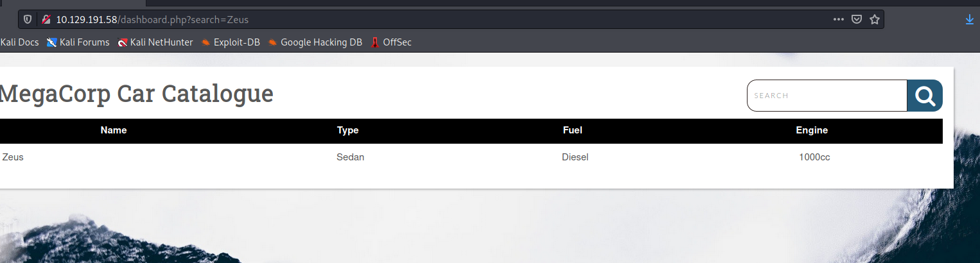Image resolution: width=980 pixels, height=263 pixels.
Task: Click the Type column header
Action: [x=347, y=130]
